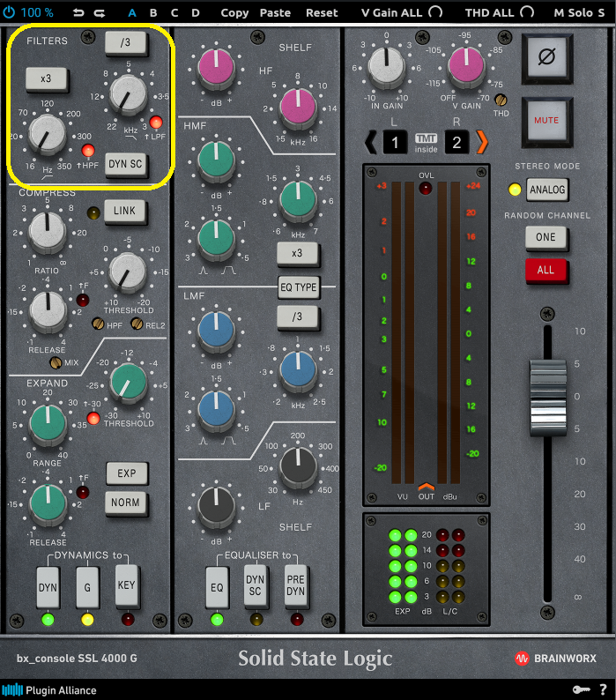Toggle the compressor LINK button
Image resolution: width=616 pixels, height=700 pixels.
[x=125, y=211]
